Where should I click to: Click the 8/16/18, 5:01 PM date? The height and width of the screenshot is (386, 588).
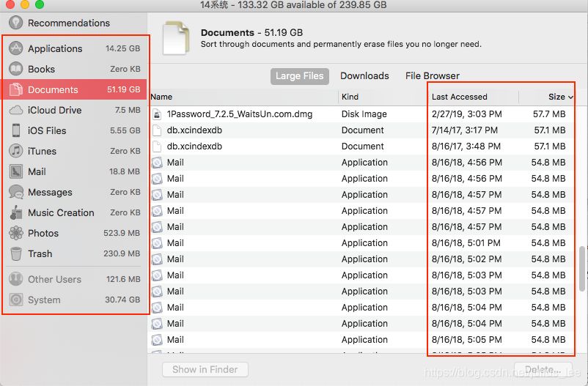tap(466, 243)
